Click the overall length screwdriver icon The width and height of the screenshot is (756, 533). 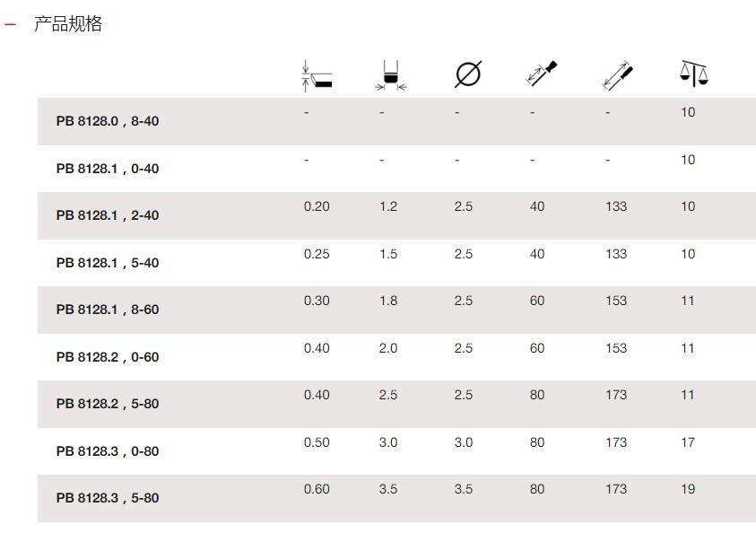(x=618, y=75)
